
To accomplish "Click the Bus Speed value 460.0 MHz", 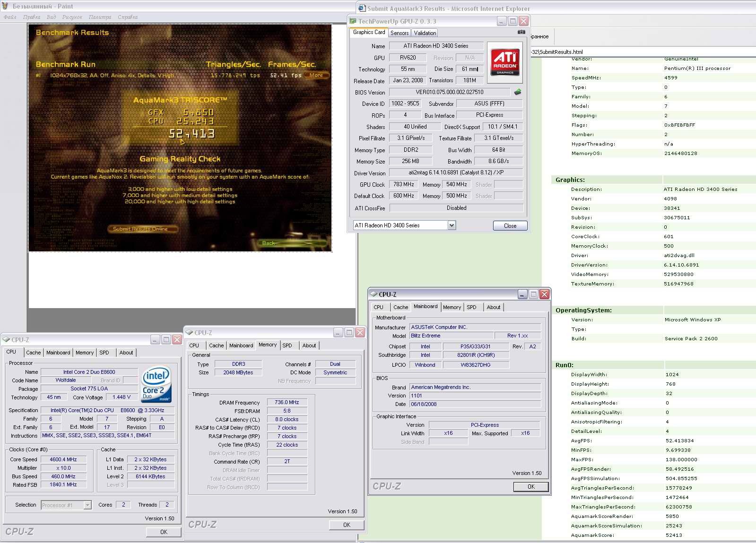I will coord(63,476).
